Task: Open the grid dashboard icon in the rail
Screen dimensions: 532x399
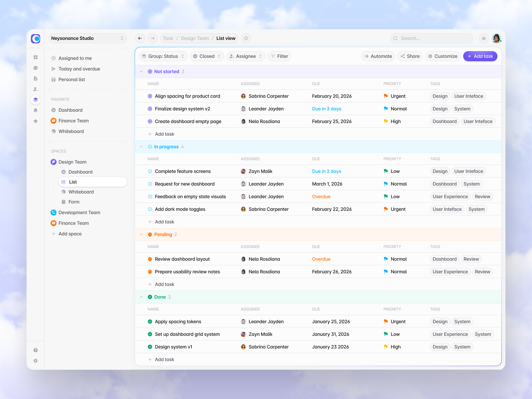Action: (36, 57)
